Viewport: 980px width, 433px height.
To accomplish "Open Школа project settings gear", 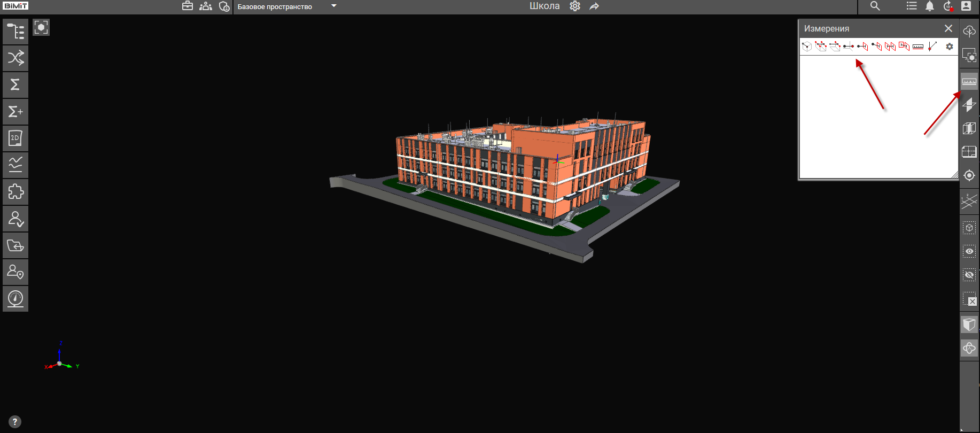I will click(575, 6).
